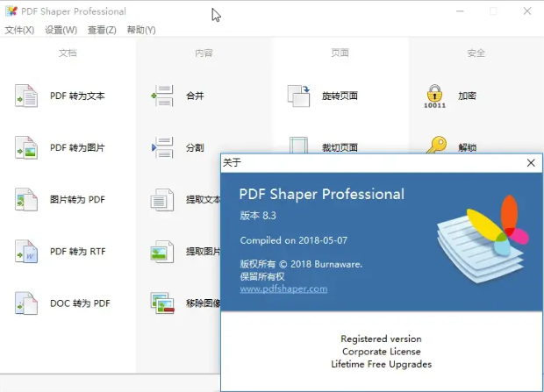Image resolution: width=544 pixels, height=392 pixels.
Task: Click the 版权所有 © 2018 Burnaware text
Action: (301, 264)
